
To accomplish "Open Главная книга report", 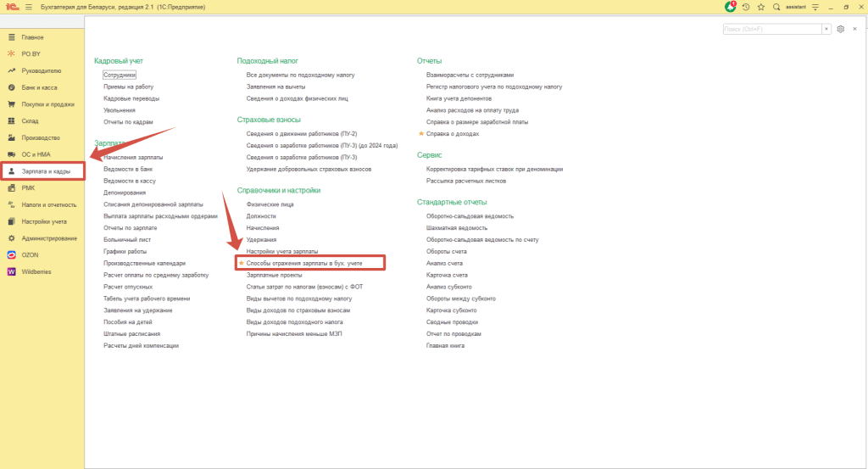I will point(445,345).
